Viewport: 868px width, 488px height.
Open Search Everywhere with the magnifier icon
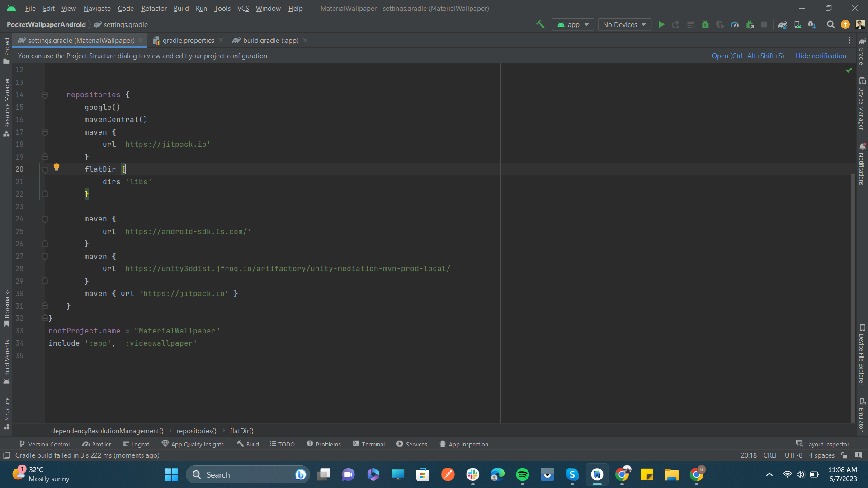point(830,24)
